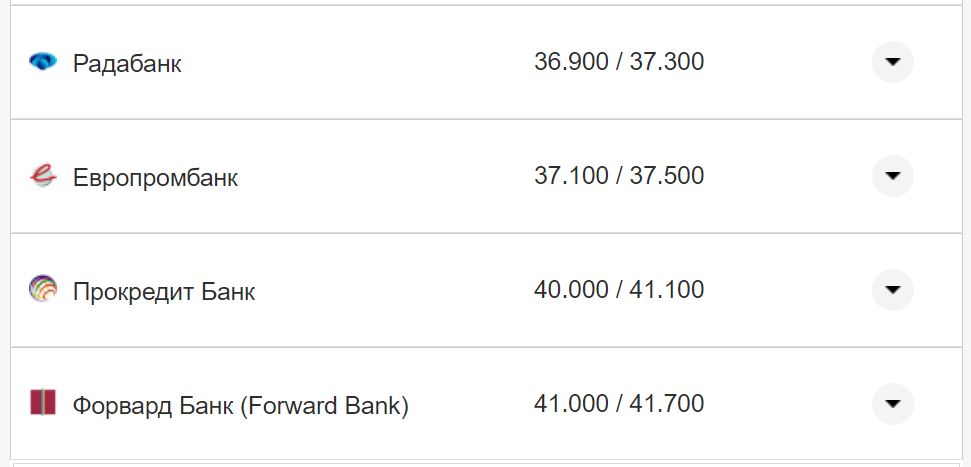Select Европромбанк sell rate 37.500
The width and height of the screenshot is (971, 467).
pyautogui.click(x=667, y=176)
